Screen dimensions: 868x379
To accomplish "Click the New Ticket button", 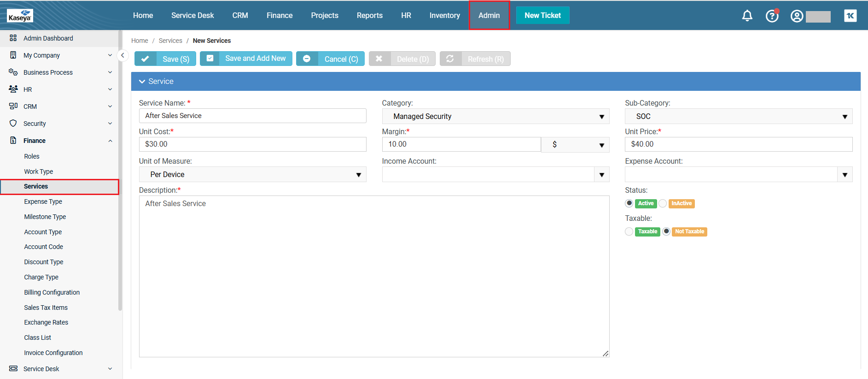I will point(542,16).
